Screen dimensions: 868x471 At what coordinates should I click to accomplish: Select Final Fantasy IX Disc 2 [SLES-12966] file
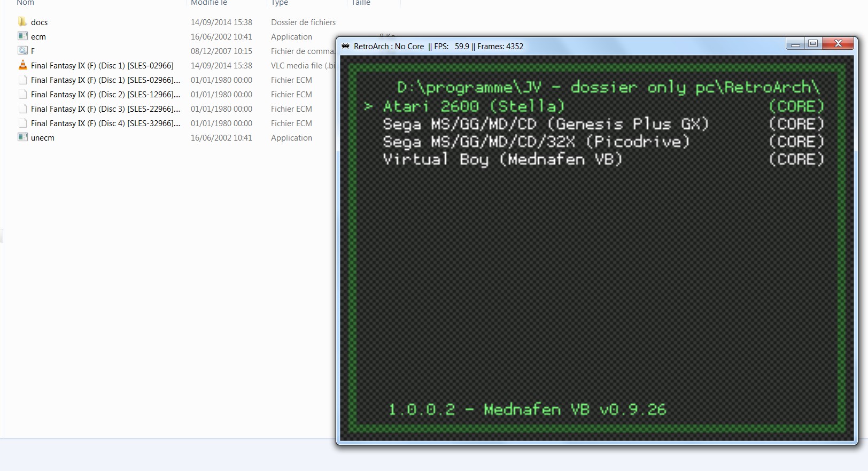tap(105, 95)
